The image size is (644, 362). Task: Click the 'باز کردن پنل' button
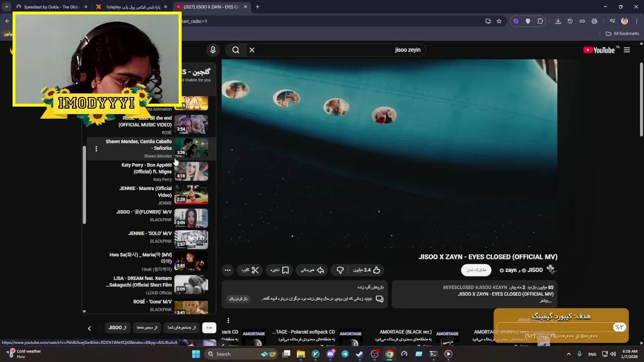238,299
